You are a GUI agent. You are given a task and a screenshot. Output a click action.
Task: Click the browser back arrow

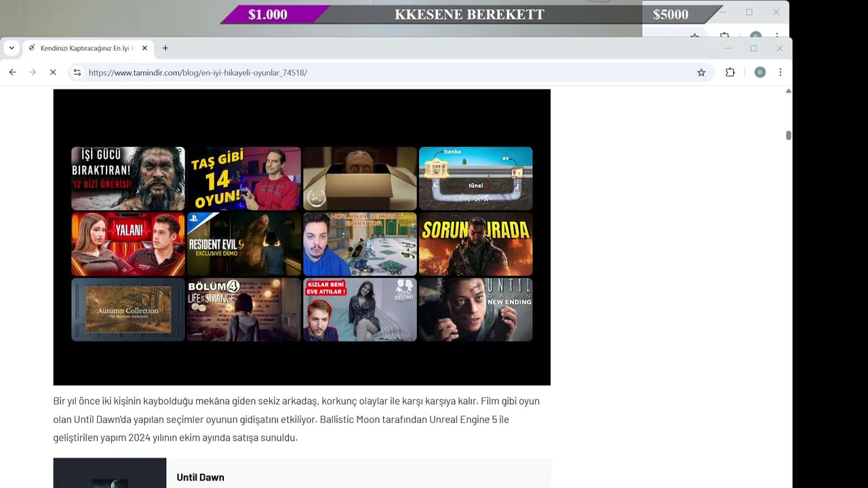click(12, 73)
